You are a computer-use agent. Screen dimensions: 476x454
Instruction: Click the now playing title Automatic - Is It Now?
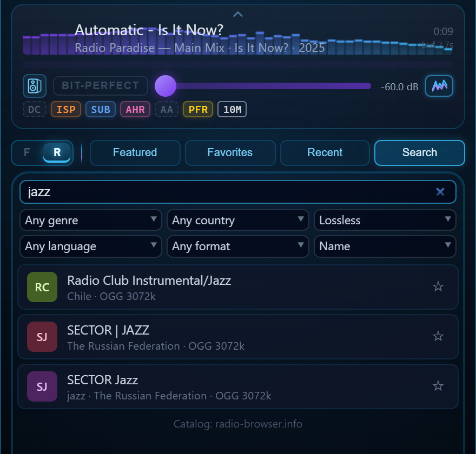[149, 30]
